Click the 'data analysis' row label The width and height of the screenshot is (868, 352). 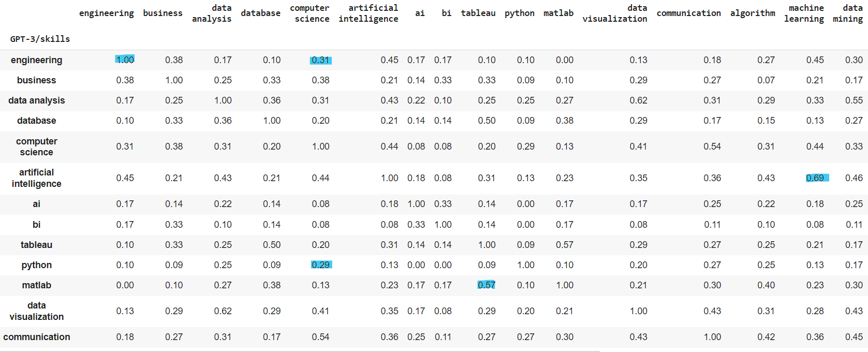[x=36, y=100]
